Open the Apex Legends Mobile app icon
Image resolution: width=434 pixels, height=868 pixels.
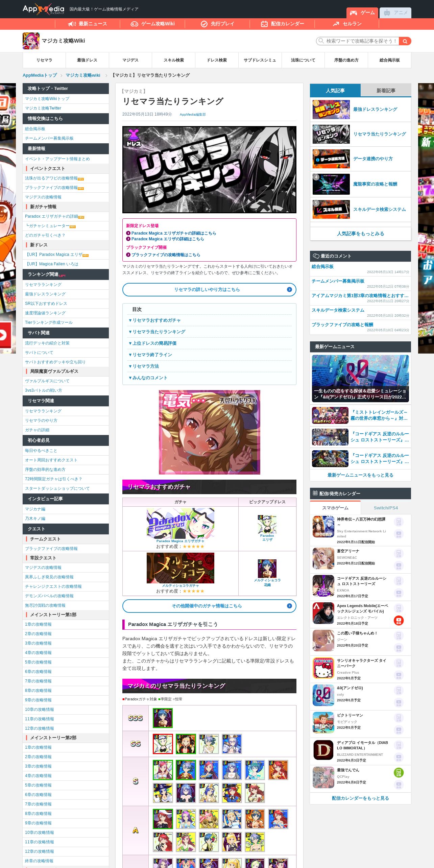click(323, 613)
